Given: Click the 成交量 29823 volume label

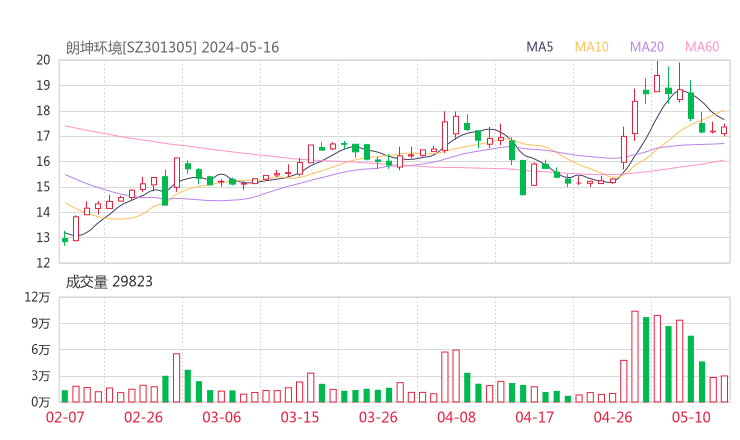Looking at the screenshot, I should [109, 282].
